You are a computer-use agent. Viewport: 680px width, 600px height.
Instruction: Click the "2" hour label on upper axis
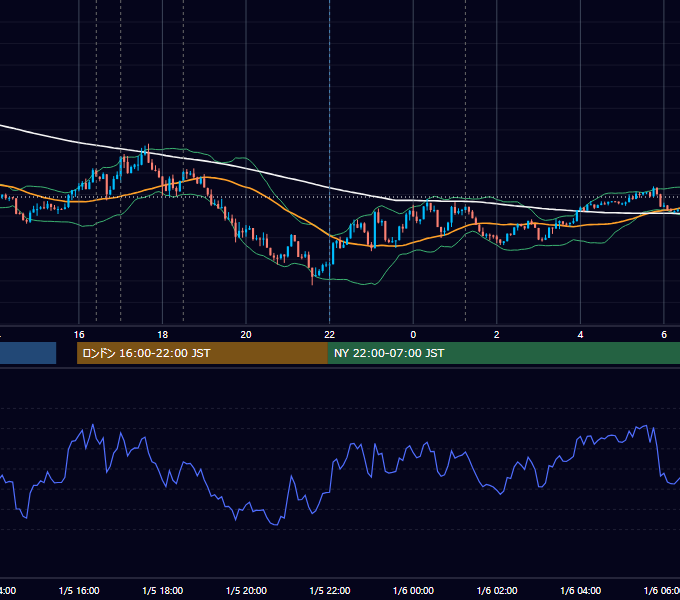coord(497,334)
